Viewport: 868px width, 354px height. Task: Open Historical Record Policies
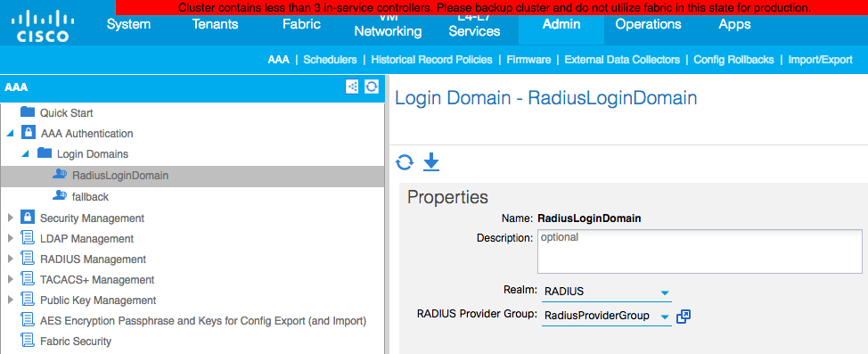point(432,59)
